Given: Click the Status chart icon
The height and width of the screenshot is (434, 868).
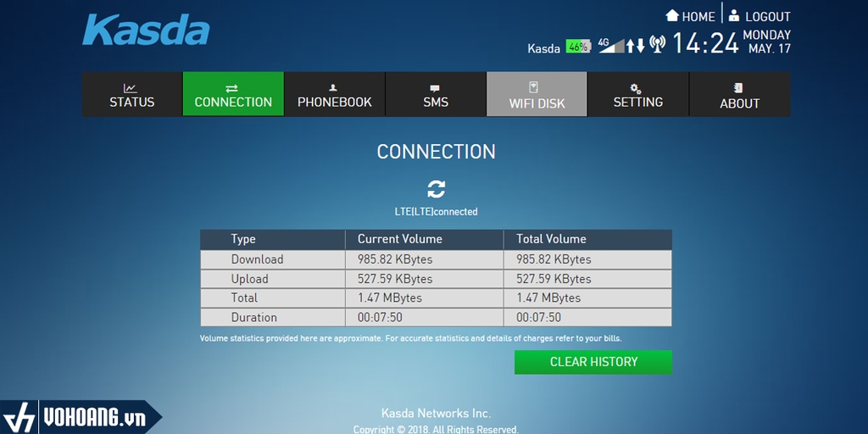Looking at the screenshot, I should (x=131, y=88).
